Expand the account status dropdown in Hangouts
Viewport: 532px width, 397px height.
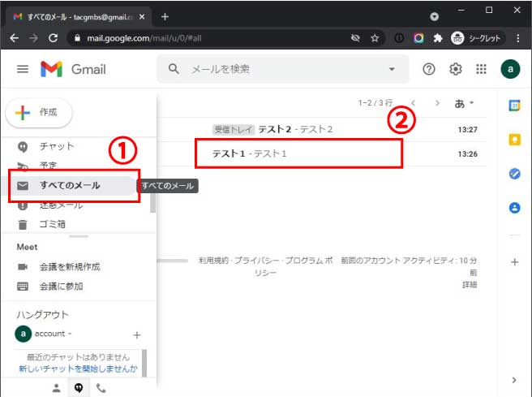69,334
